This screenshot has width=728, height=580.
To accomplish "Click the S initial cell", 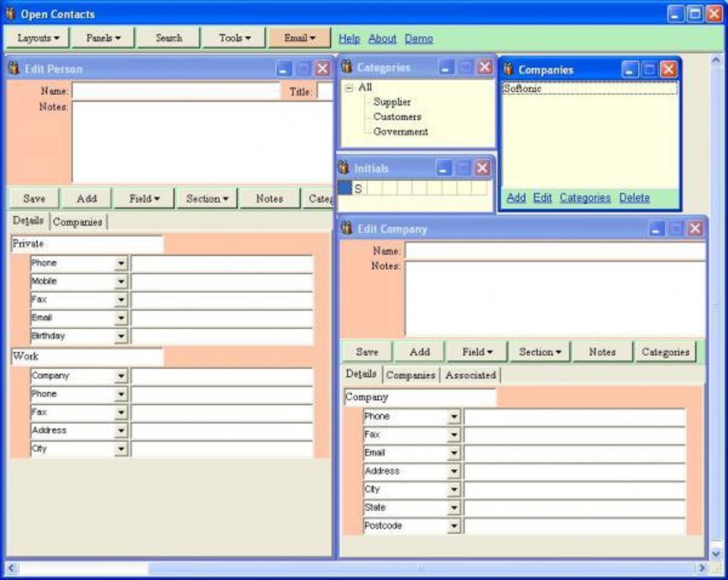I will pyautogui.click(x=359, y=188).
